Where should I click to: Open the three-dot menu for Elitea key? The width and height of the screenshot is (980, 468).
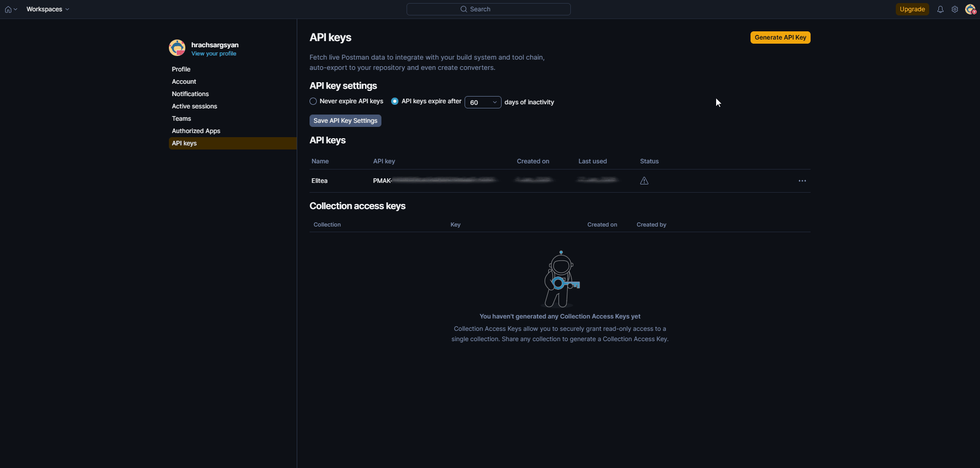tap(802, 181)
